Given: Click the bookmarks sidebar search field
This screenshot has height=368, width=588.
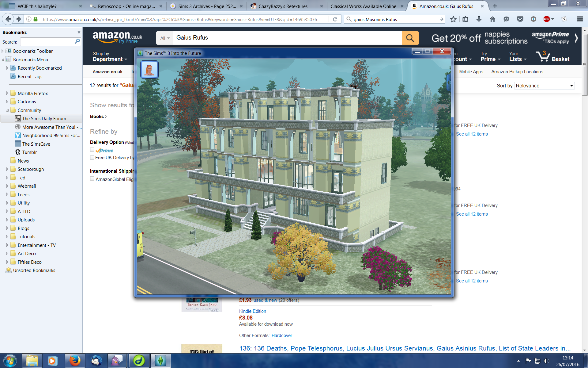Looking at the screenshot, I should coord(47,41).
